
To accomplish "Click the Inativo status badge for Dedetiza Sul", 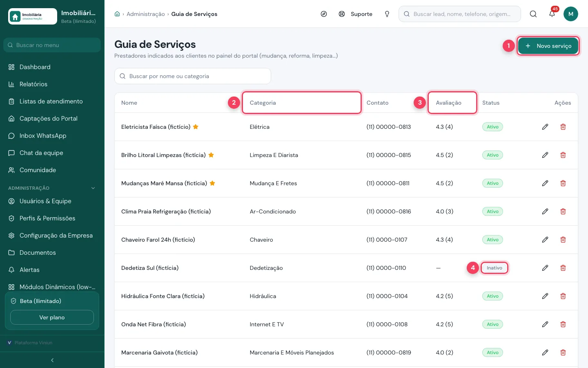I will click(x=494, y=268).
